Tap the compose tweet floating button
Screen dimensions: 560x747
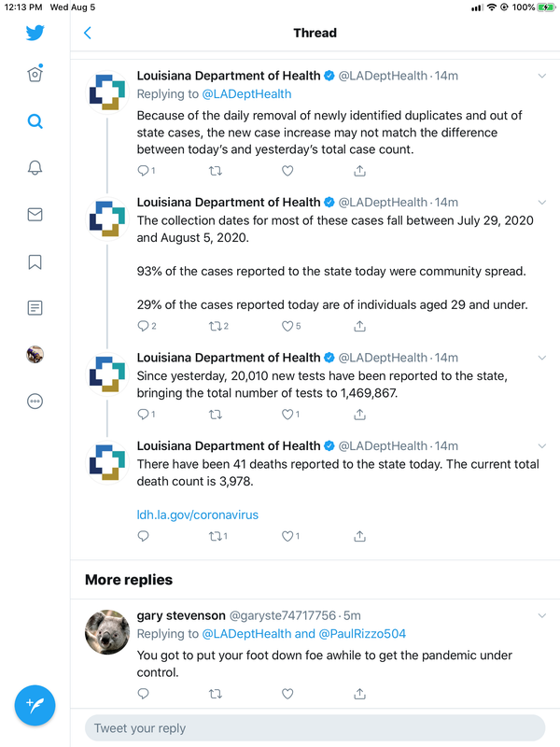[35, 705]
